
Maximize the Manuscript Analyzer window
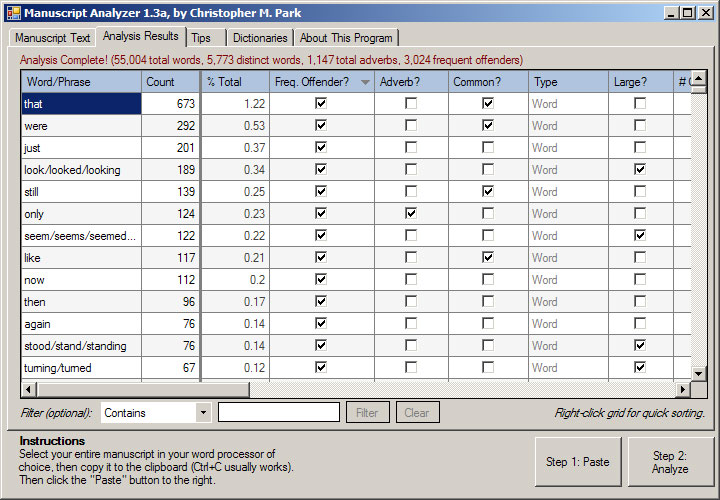click(687, 13)
